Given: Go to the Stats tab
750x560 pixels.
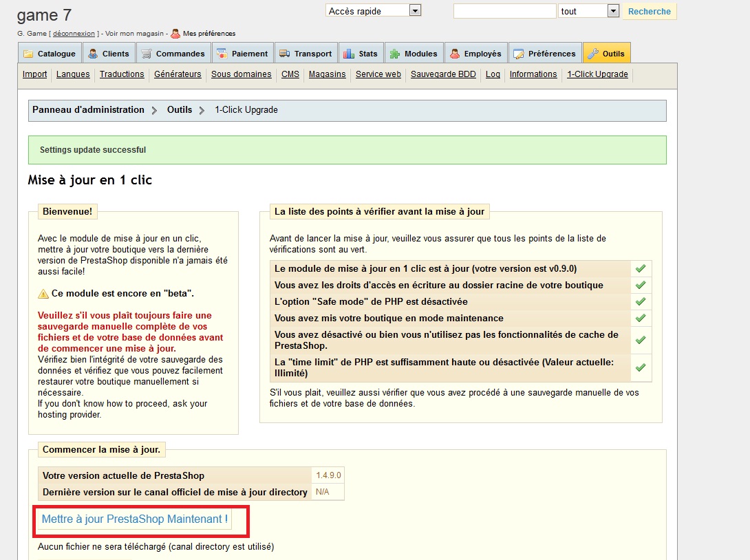Looking at the screenshot, I should point(361,53).
